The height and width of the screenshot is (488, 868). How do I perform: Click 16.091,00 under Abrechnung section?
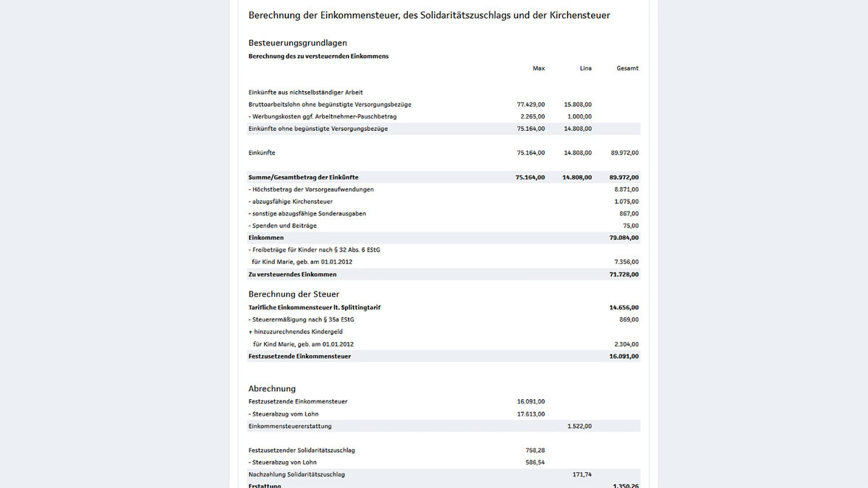[532, 401]
